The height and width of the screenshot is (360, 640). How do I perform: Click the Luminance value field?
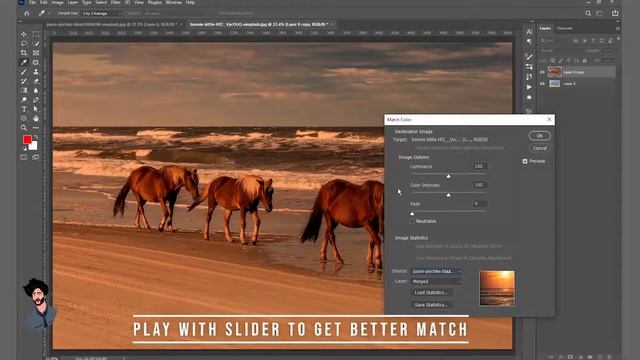pyautogui.click(x=480, y=167)
